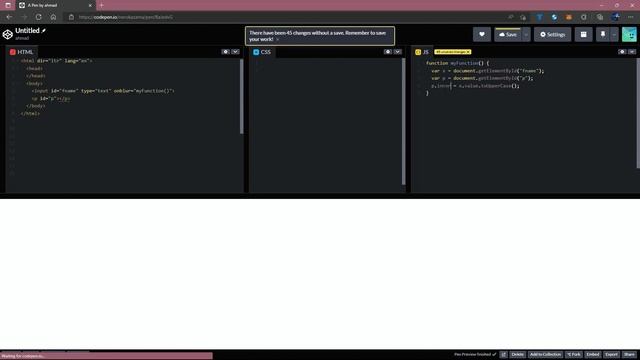
Task: Open the browser profile avatar
Action: pos(615,17)
